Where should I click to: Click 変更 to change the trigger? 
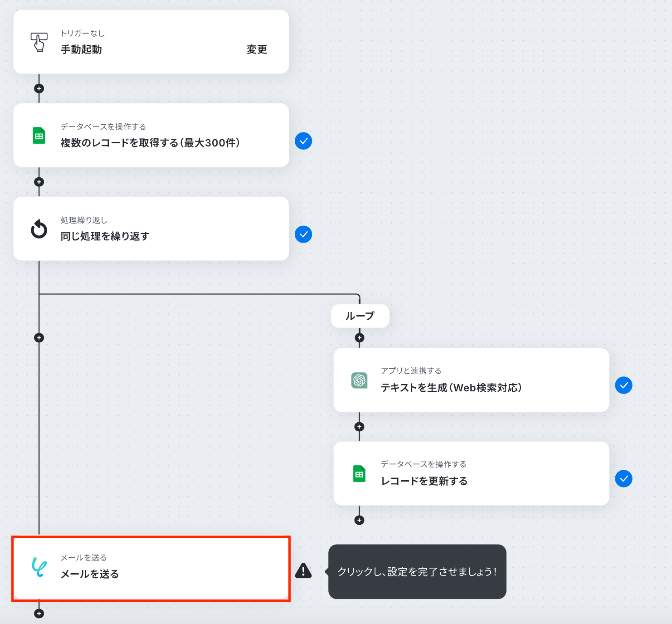tap(257, 49)
